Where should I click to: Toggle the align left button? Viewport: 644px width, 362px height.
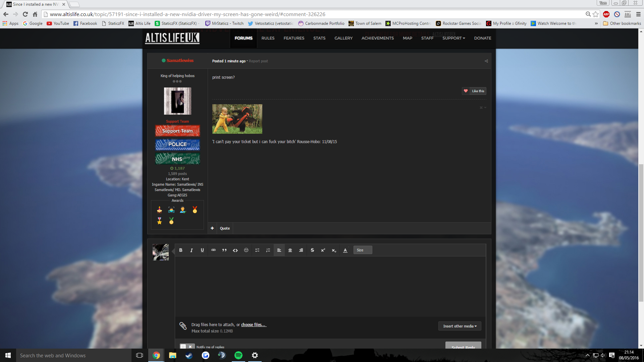(x=279, y=250)
